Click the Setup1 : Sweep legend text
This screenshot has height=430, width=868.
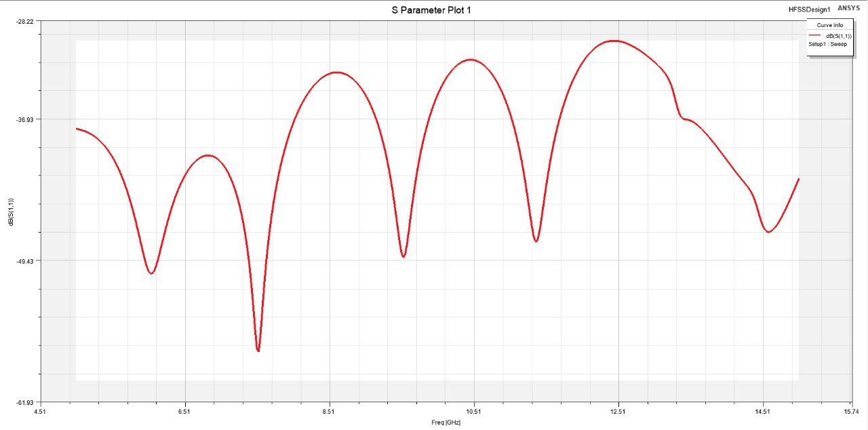pos(827,43)
